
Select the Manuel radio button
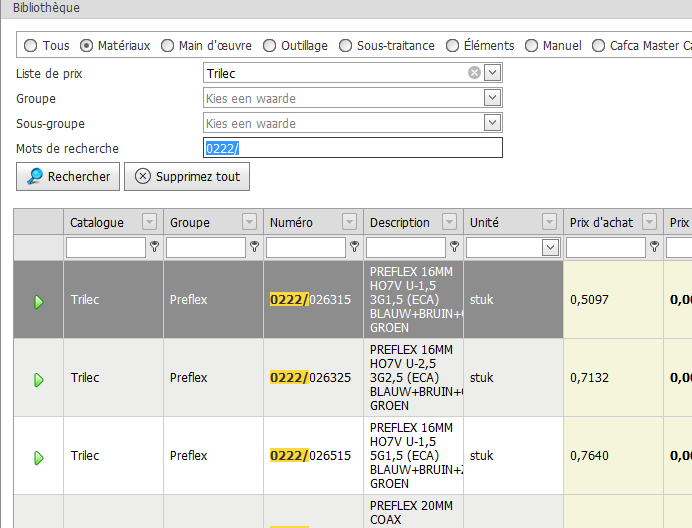tap(531, 45)
